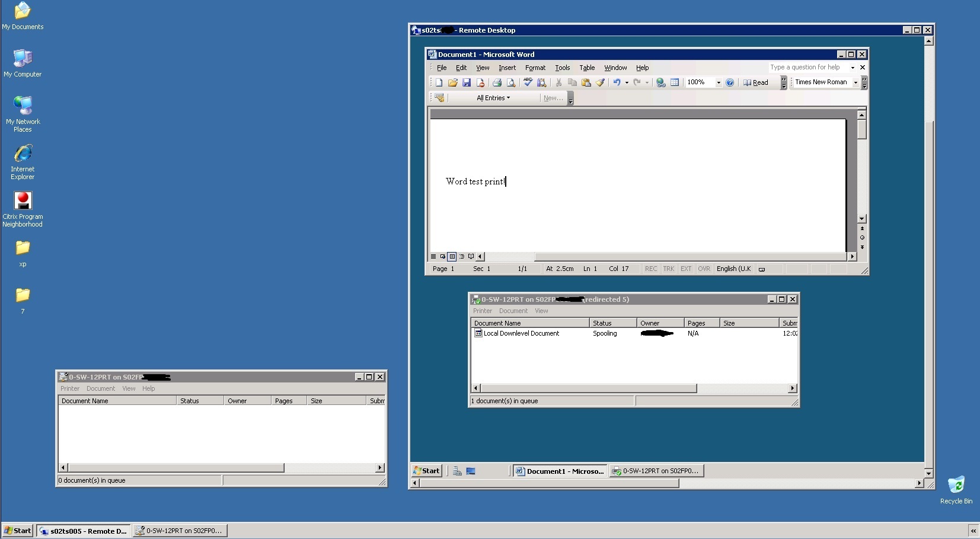
Task: Expand Standard toolbar options next to Read
Action: 784,82
